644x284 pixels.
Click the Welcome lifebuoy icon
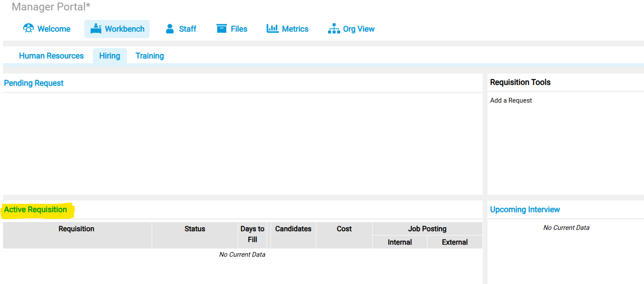[x=29, y=29]
